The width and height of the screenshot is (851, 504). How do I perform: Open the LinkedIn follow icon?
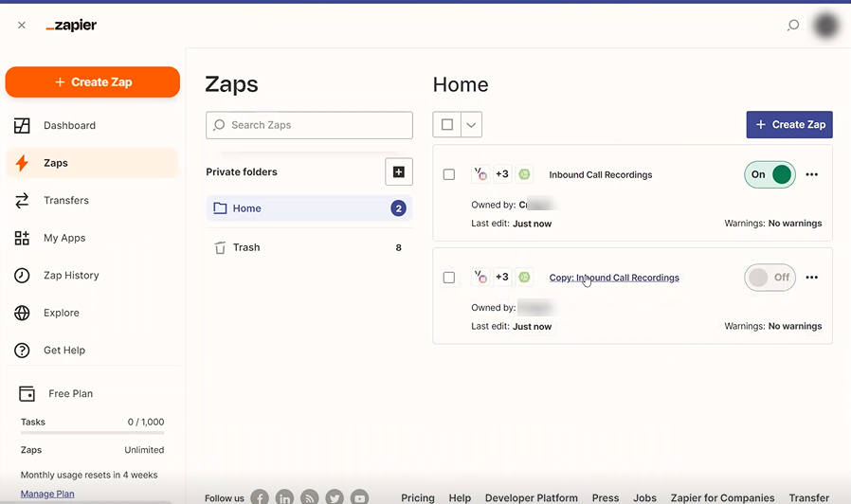pos(284,497)
